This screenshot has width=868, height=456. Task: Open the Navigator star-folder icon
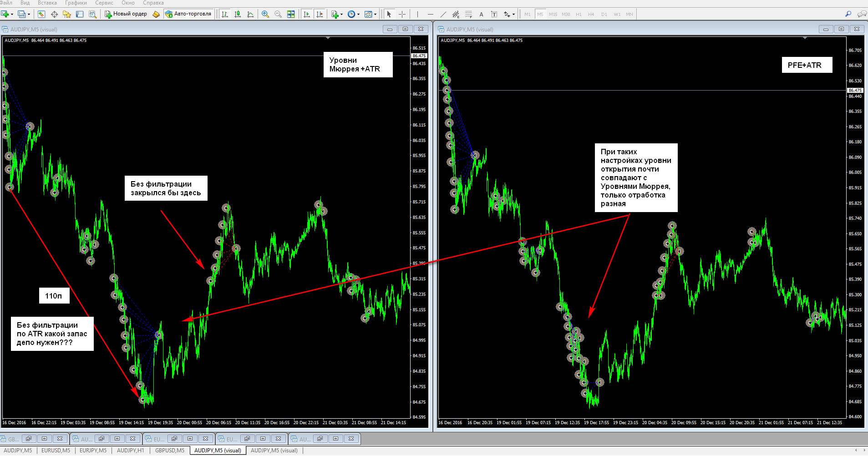(x=67, y=14)
